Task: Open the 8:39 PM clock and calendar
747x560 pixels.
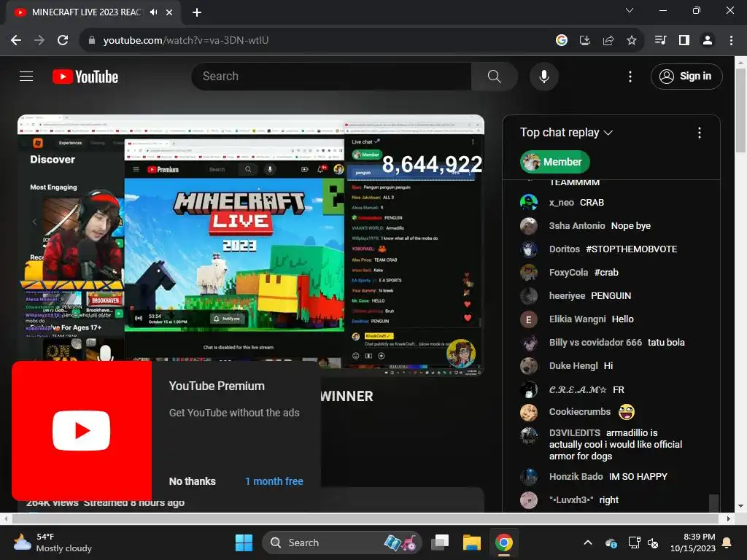Action: [x=693, y=542]
